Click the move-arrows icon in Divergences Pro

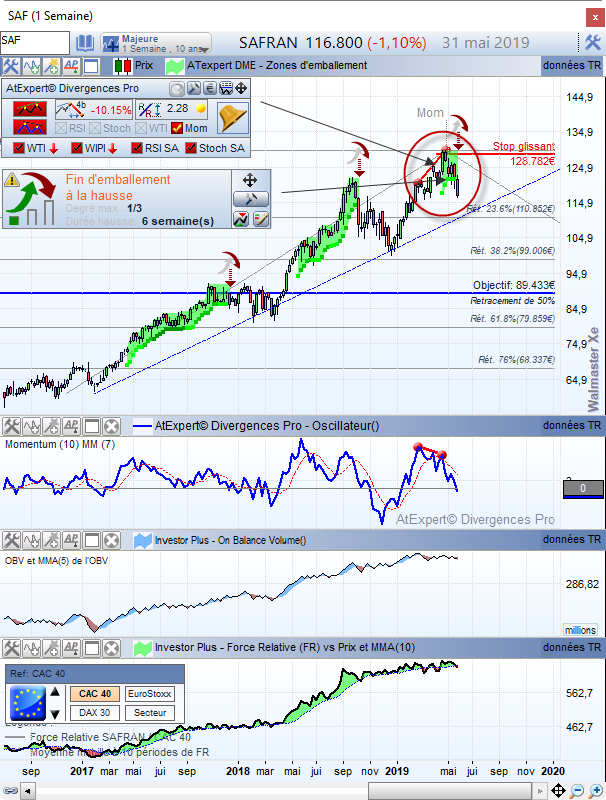[x=241, y=89]
